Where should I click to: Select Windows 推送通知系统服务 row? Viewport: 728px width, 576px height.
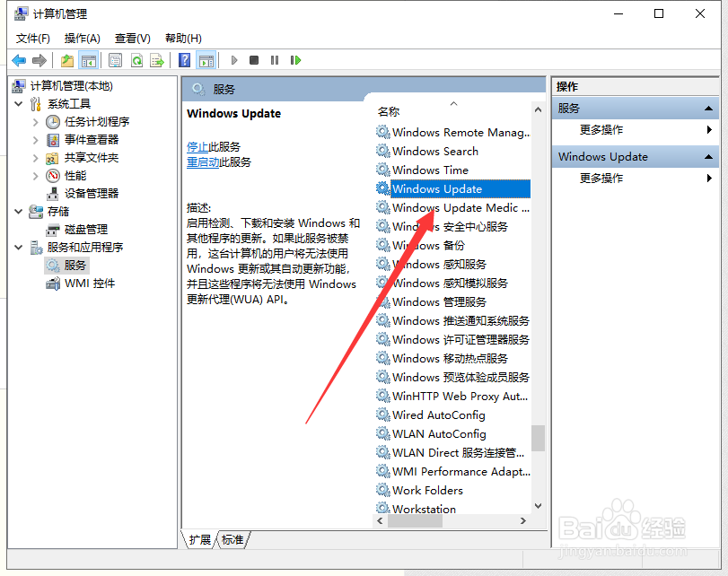[x=452, y=320]
